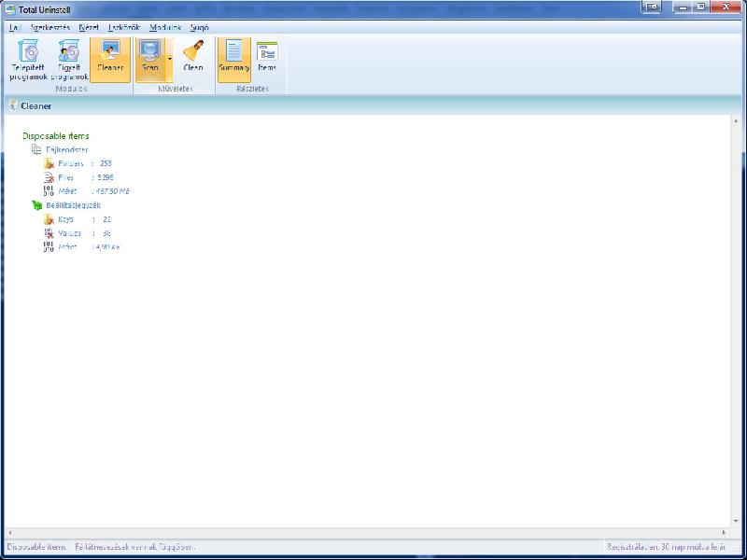Image resolution: width=747 pixels, height=560 pixels.
Task: Click the Clean broom icon
Action: click(x=193, y=50)
